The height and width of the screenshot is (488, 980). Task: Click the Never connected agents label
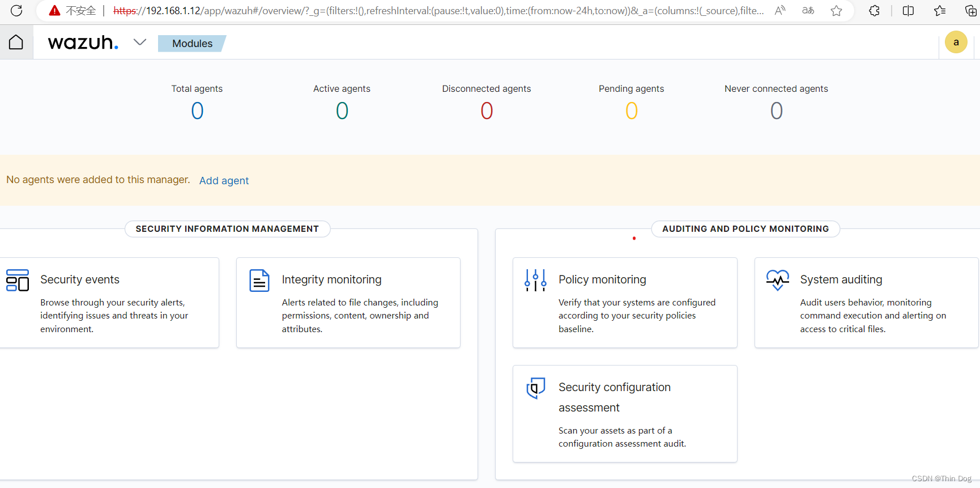(776, 88)
